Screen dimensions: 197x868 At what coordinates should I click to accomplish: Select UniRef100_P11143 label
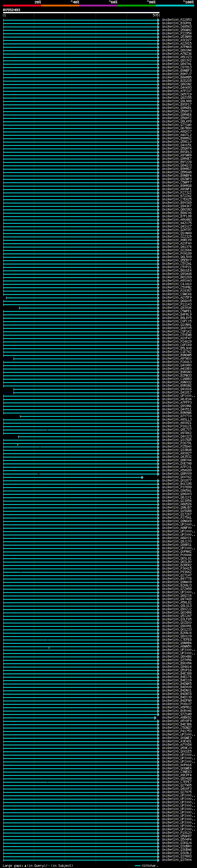[x=176, y=304]
